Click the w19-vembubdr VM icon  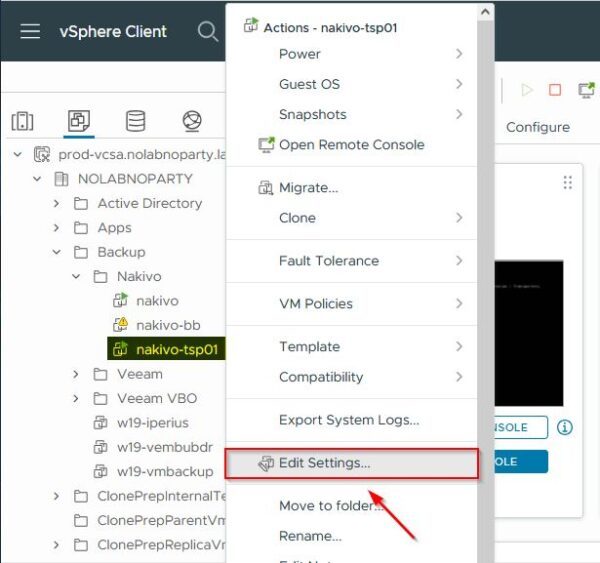[101, 447]
